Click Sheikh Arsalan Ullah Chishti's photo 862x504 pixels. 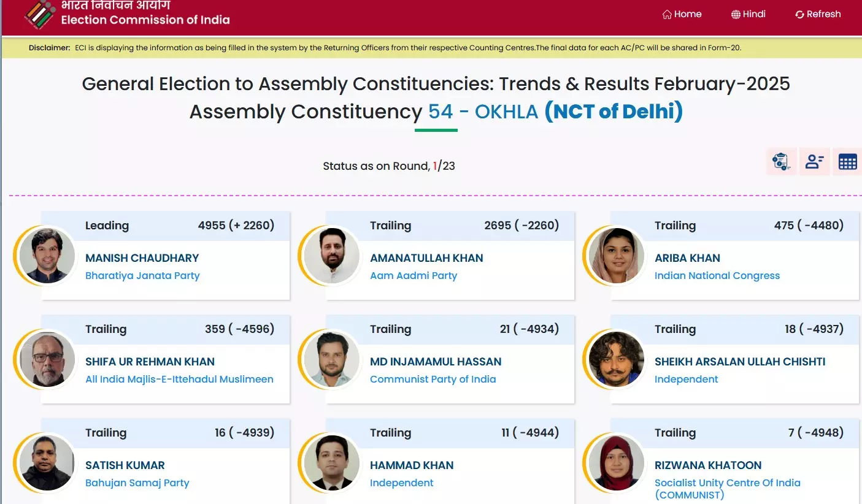pos(617,359)
